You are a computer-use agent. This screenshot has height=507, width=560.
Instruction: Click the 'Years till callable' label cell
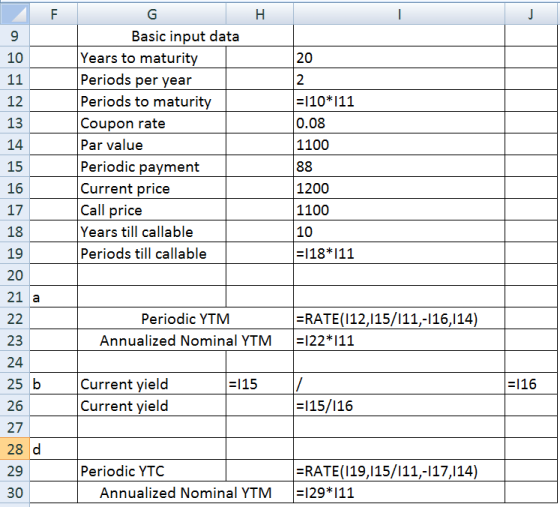pyautogui.click(x=152, y=232)
